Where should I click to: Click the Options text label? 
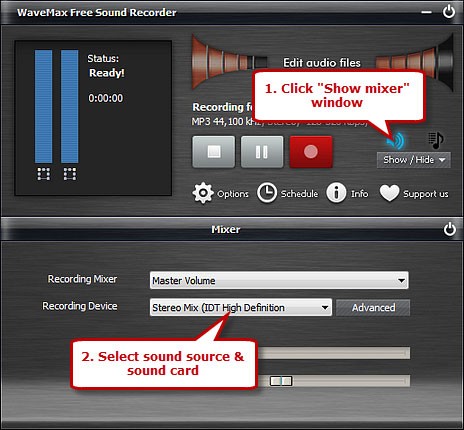[233, 194]
